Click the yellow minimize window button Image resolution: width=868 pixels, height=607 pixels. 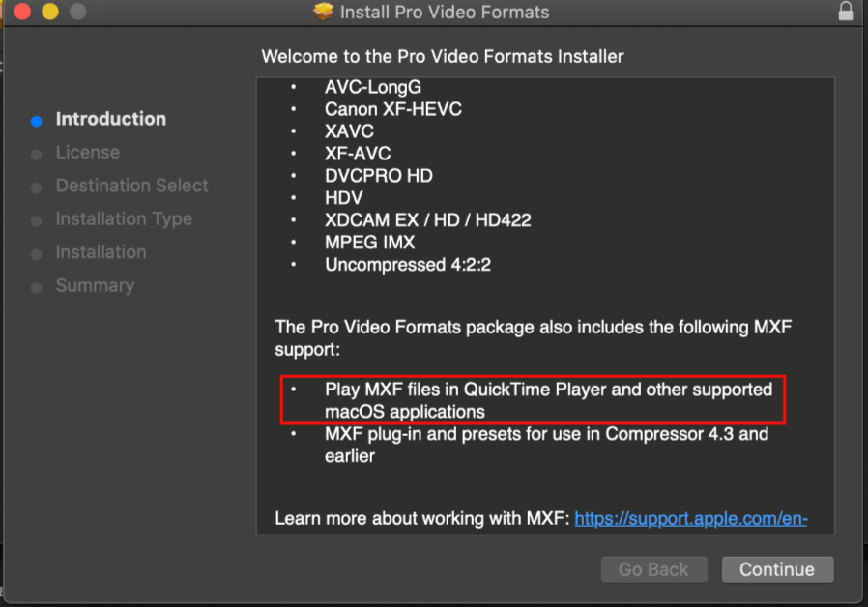click(50, 11)
